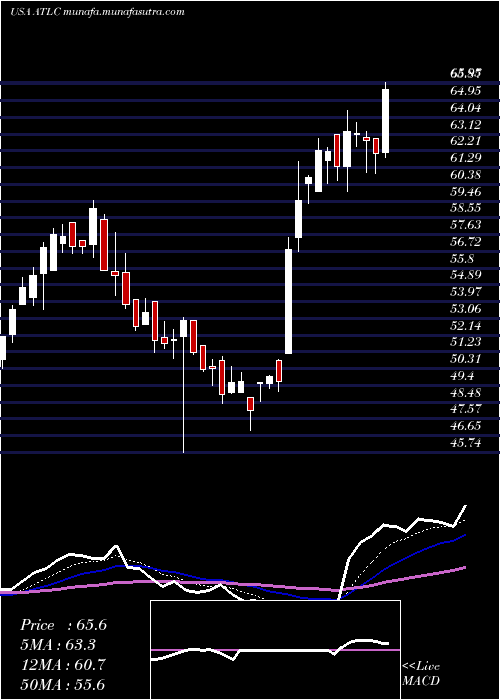Click the 53.06 price axis label
The width and height of the screenshot is (500, 700).
pos(465,309)
